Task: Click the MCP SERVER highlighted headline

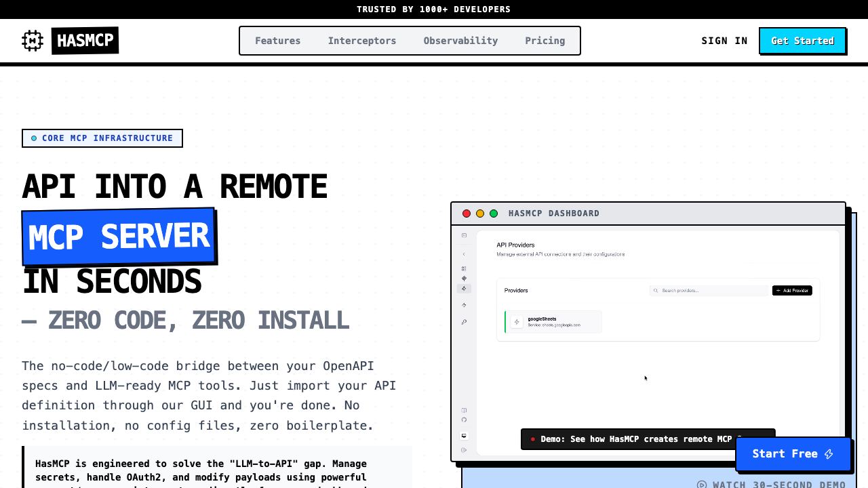Action: tap(119, 237)
